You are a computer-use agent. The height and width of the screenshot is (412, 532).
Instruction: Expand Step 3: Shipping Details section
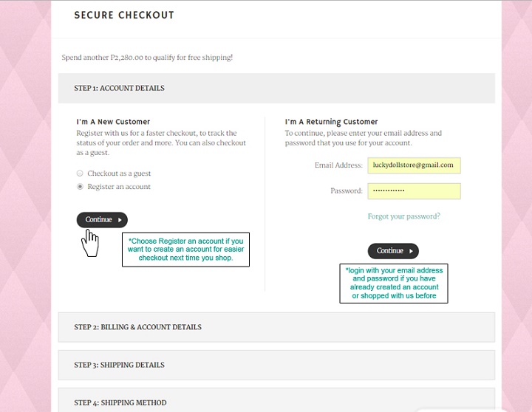(276, 365)
